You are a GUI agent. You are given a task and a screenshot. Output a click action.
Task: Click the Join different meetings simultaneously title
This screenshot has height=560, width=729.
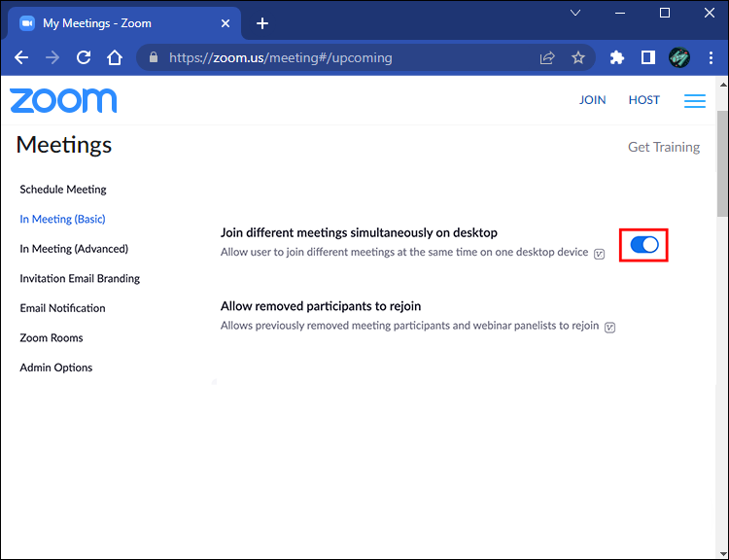[359, 232]
